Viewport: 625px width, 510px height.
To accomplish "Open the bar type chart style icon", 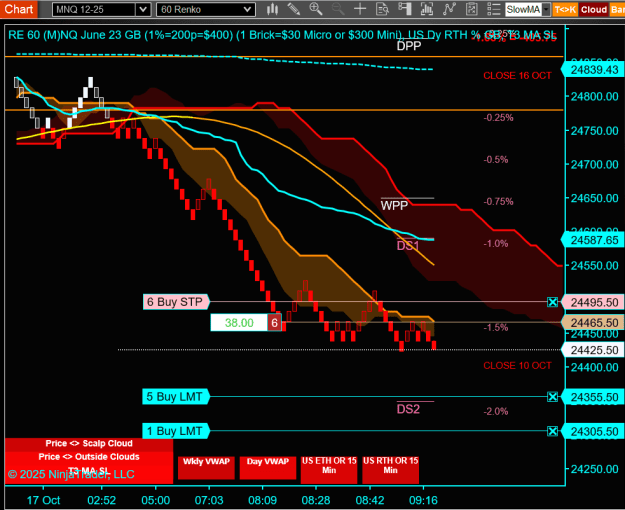I will 273,9.
